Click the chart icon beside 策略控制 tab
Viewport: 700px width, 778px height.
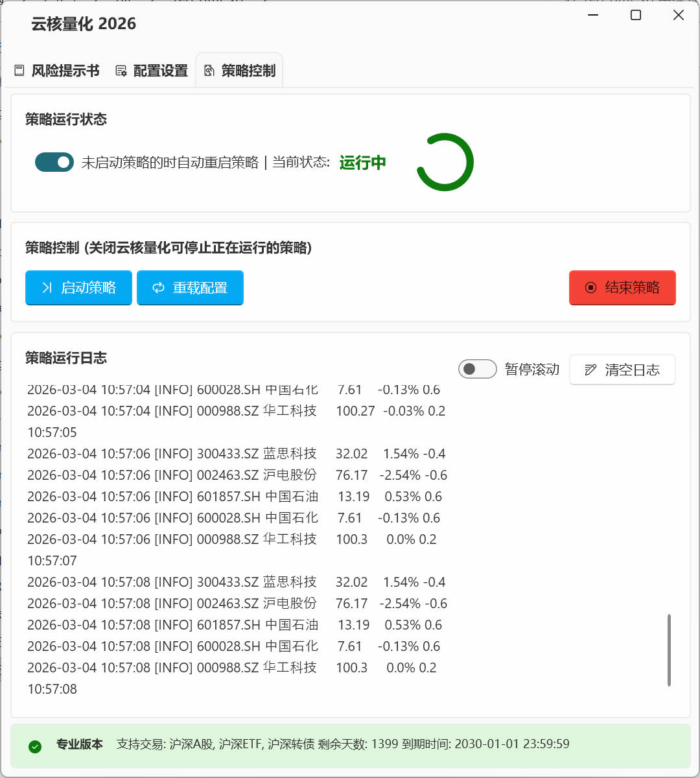coord(208,70)
